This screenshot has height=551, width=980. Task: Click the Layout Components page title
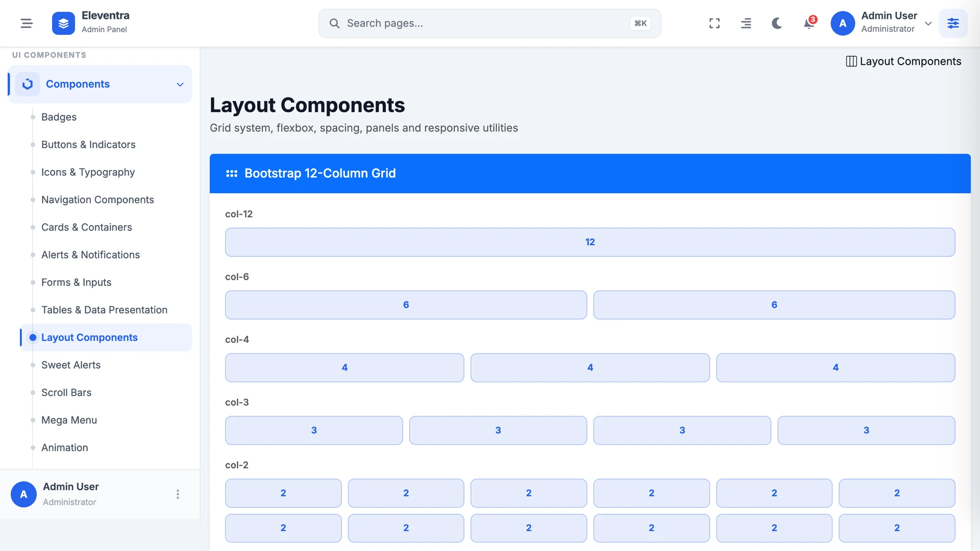tap(307, 105)
